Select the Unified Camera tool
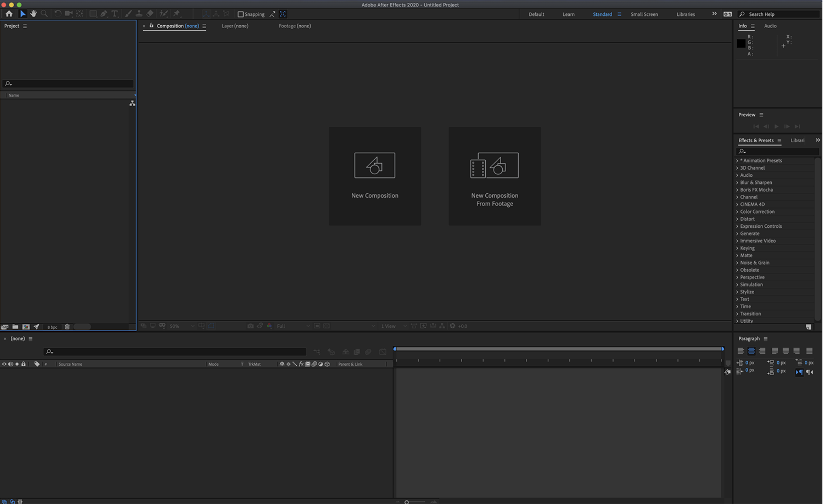This screenshot has width=824, height=504. click(69, 13)
